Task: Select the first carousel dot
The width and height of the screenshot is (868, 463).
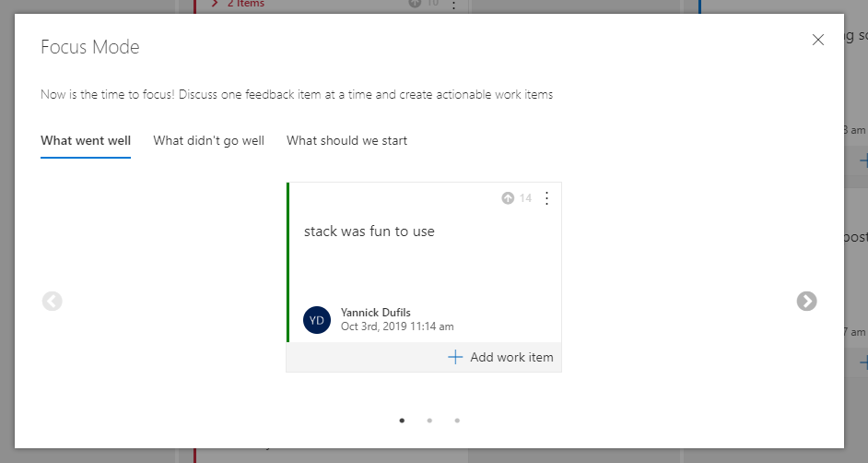Action: 402,421
